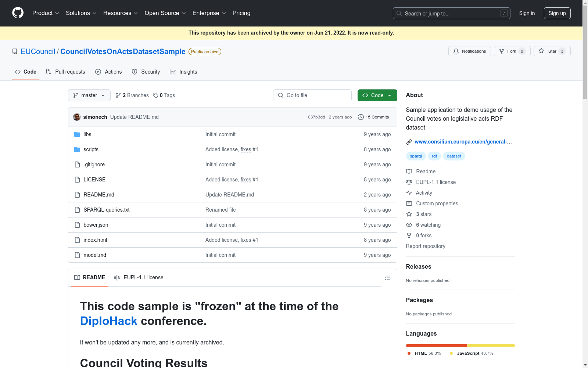Image resolution: width=588 pixels, height=368 pixels.
Task: Click the pulse icon beside Activity
Action: tap(409, 193)
